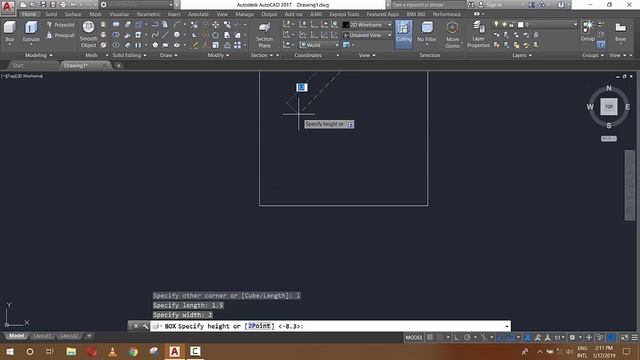640x360 pixels.
Task: Select the Box solid tool
Action: click(x=9, y=31)
